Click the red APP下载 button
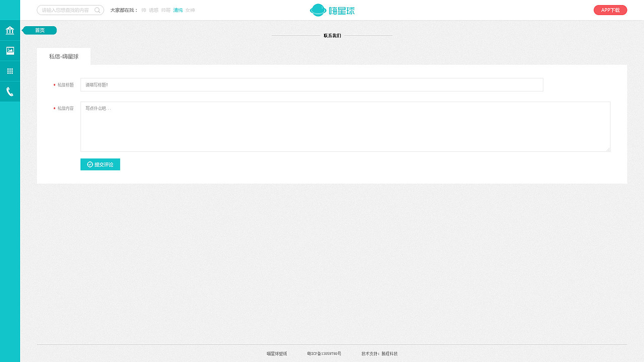This screenshot has width=644, height=362. [610, 10]
